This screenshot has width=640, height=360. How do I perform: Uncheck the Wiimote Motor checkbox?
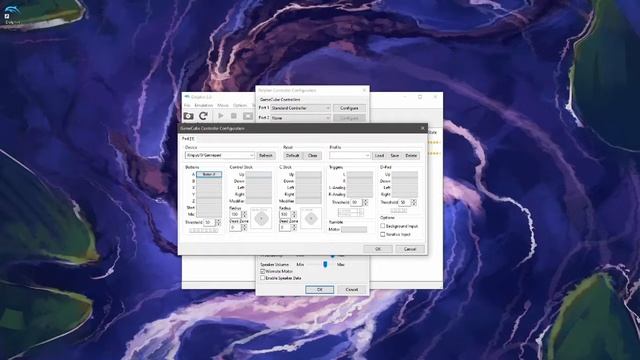(263, 271)
